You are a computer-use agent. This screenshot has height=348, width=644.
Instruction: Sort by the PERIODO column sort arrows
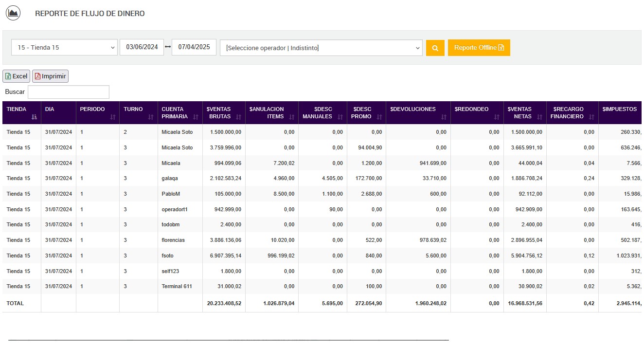113,117
